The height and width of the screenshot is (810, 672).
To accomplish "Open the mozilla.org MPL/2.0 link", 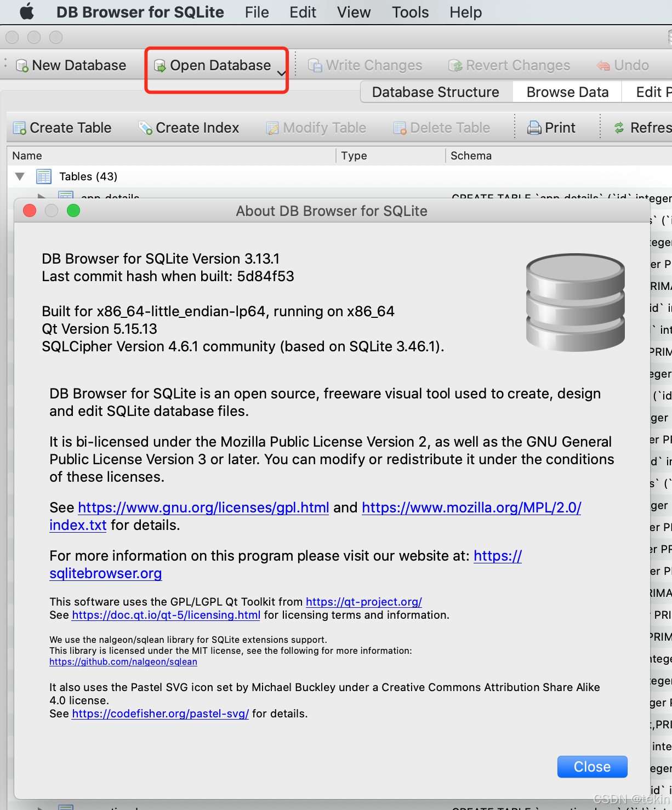I will pos(471,507).
